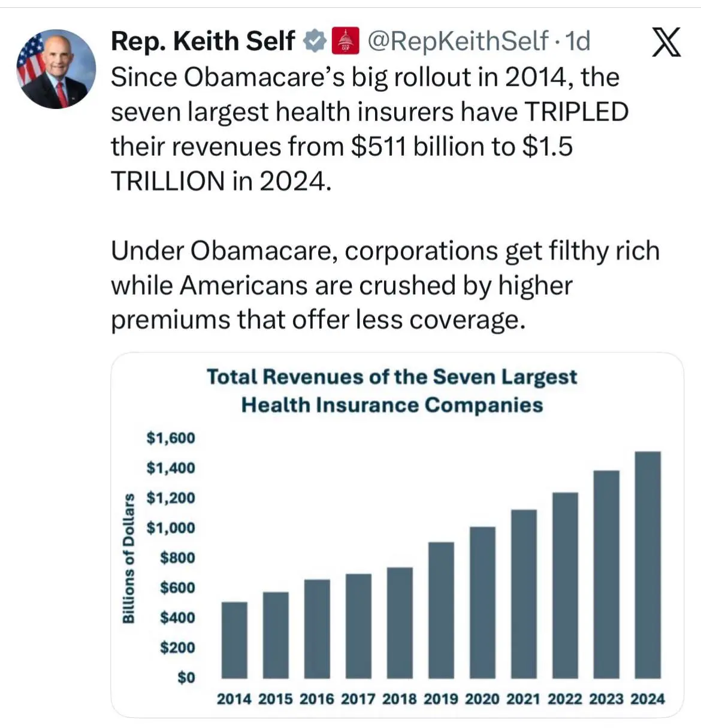Select the 2021 revenue bar

click(524, 594)
